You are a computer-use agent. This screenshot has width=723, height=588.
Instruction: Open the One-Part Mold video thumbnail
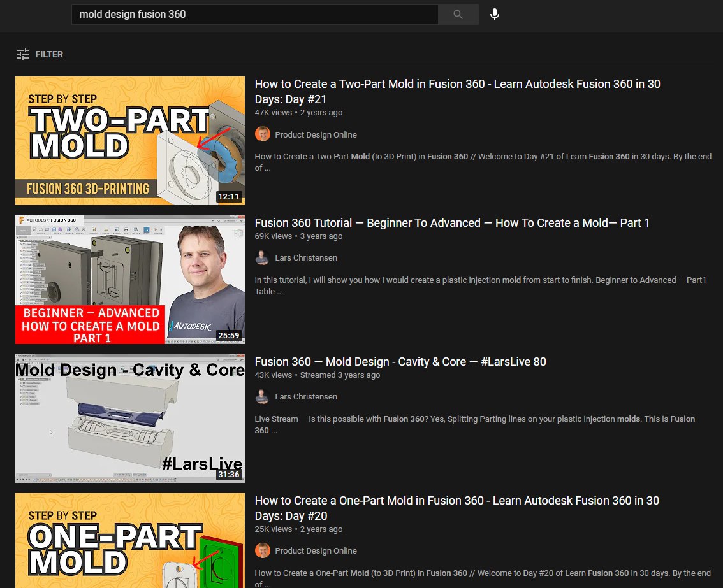tap(130, 540)
